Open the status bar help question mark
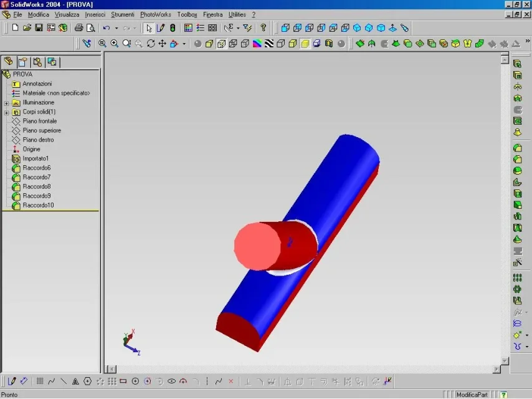Image resolution: width=532 pixels, height=399 pixels. click(x=504, y=395)
